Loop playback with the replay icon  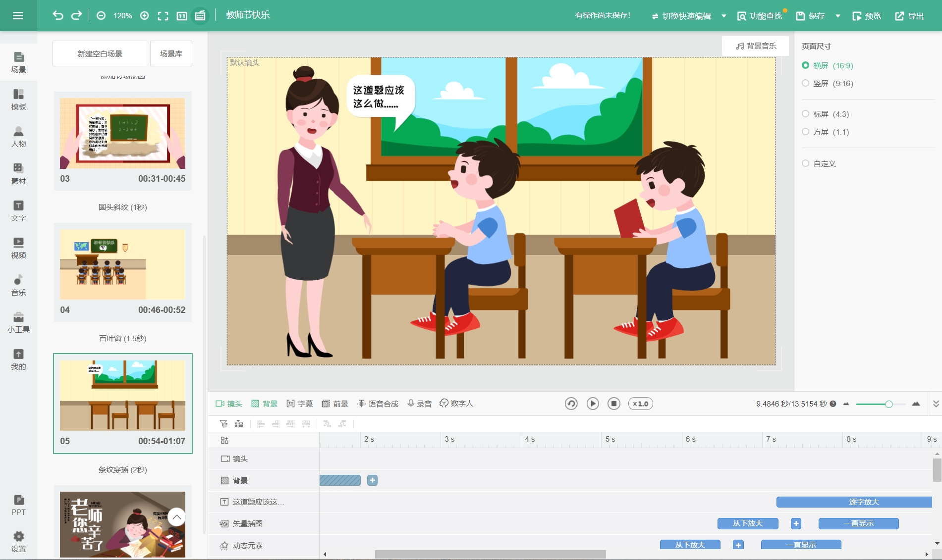click(571, 404)
